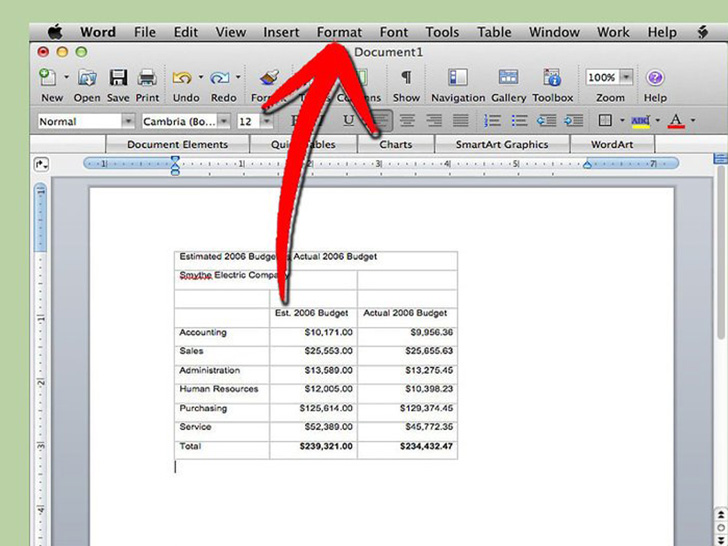
Task: Open the Redo history arrow
Action: click(238, 77)
